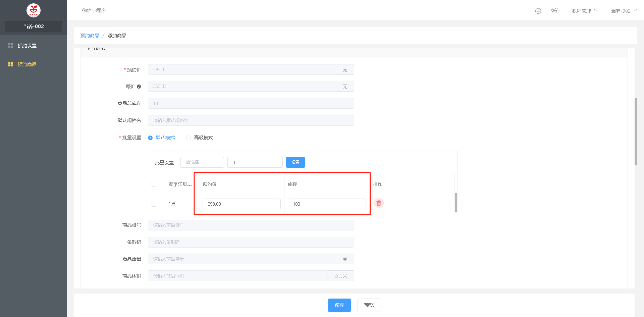Select 高级模式 radio button
The width and height of the screenshot is (644, 317).
point(189,138)
